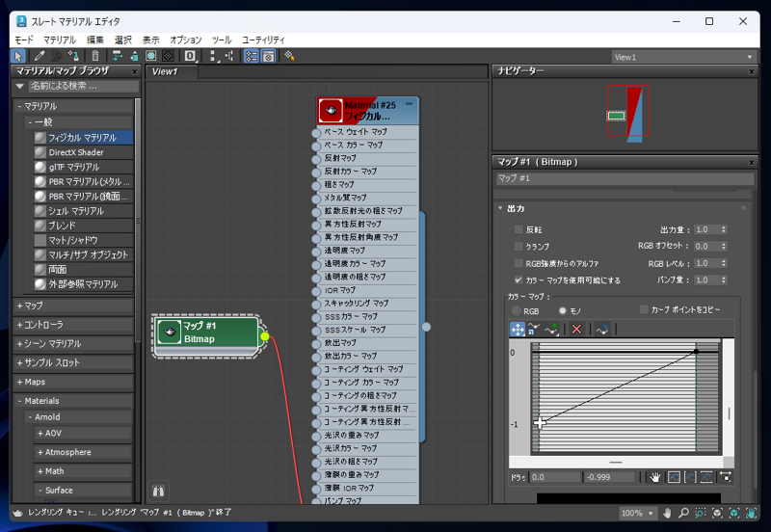This screenshot has width=771, height=532.
Task: Expand the サンプル スロット group
Action: coord(19,363)
